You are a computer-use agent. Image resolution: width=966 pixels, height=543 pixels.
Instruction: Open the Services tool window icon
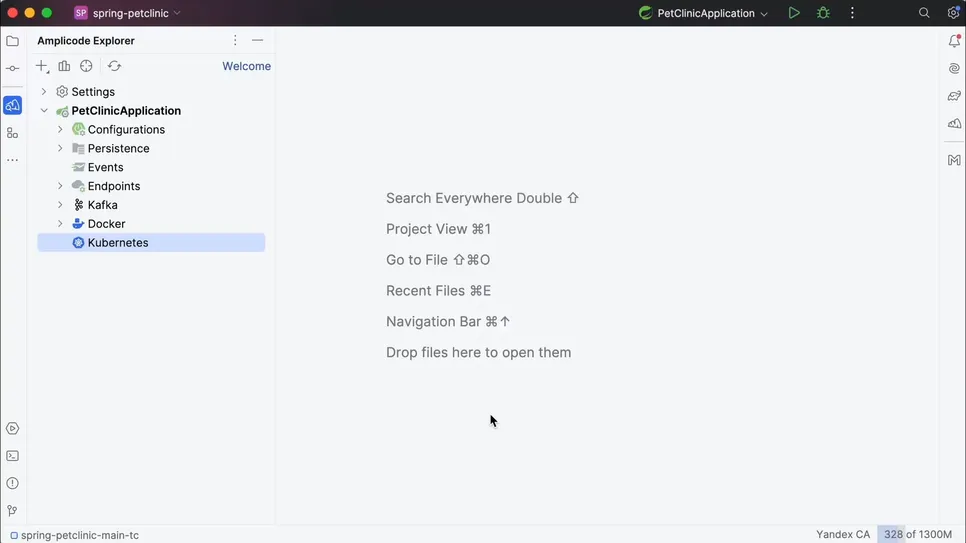tap(12, 428)
